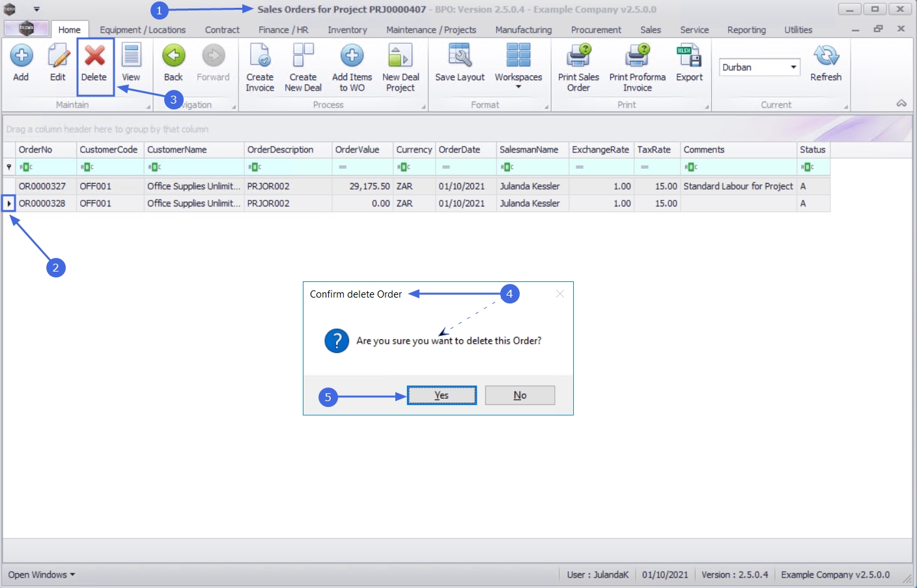This screenshot has height=588, width=917.
Task: Confirm deletion with the Yes button
Action: [x=442, y=395]
